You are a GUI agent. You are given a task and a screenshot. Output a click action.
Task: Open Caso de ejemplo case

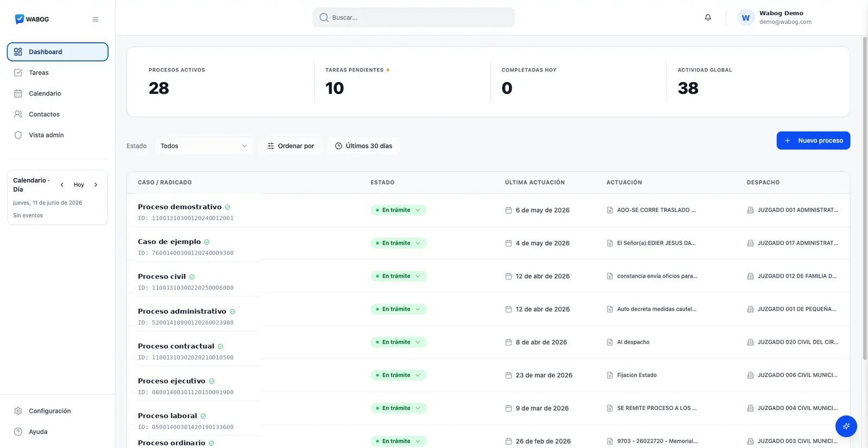[169, 242]
